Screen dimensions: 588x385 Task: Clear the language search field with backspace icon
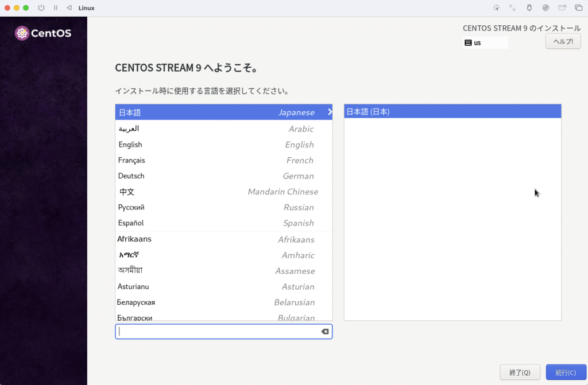point(325,332)
